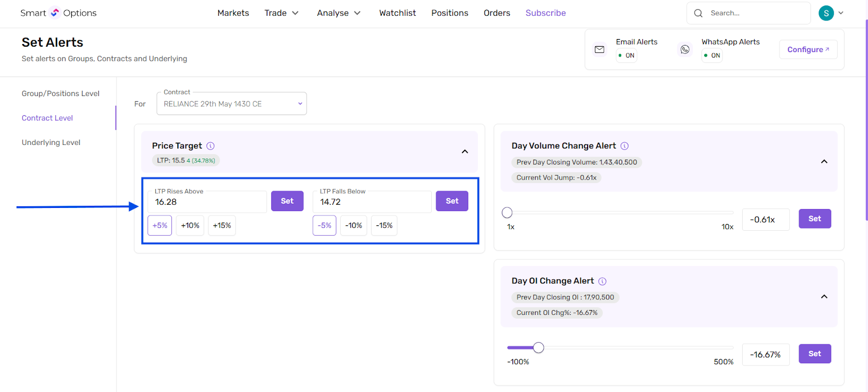This screenshot has height=392, width=868.
Task: Select the +15% rise preset
Action: point(222,225)
